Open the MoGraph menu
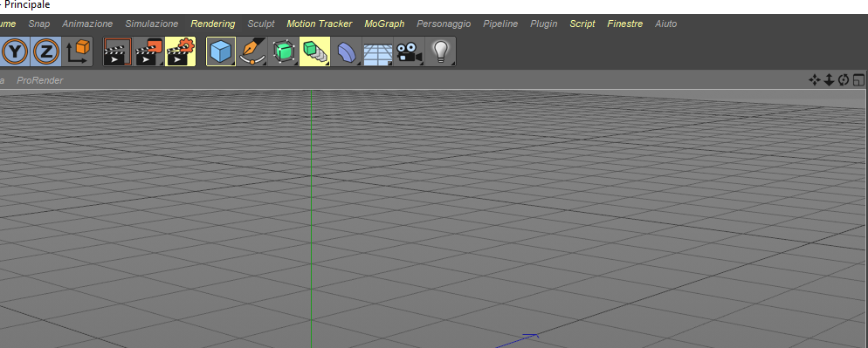This screenshot has height=348, width=868. (384, 24)
